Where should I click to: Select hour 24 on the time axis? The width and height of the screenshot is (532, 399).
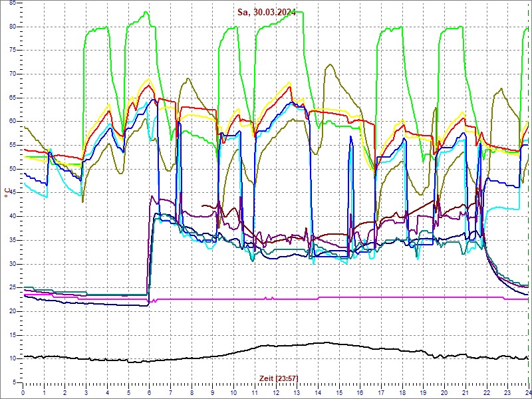tap(528, 392)
